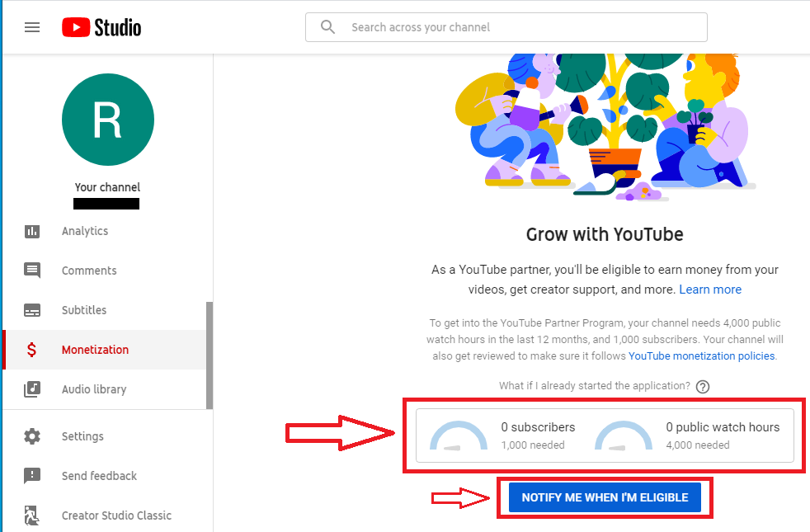Click the YouTube Studio logo

101,27
